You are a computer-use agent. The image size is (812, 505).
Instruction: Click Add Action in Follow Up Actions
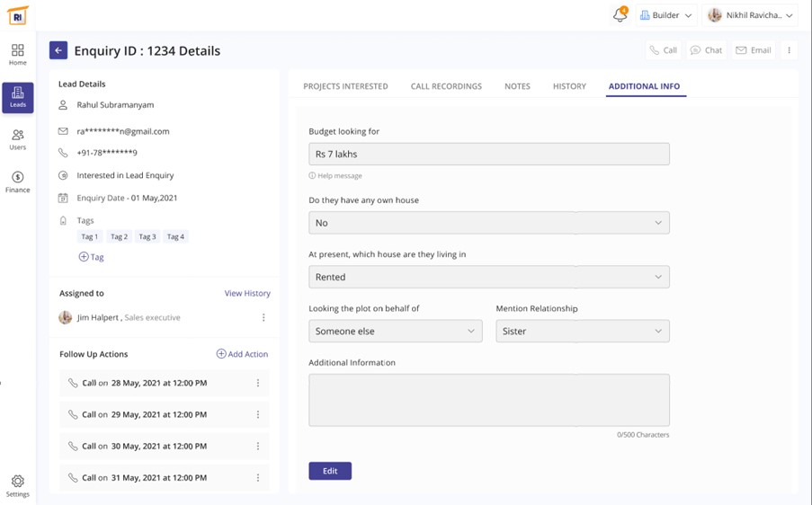tap(242, 354)
